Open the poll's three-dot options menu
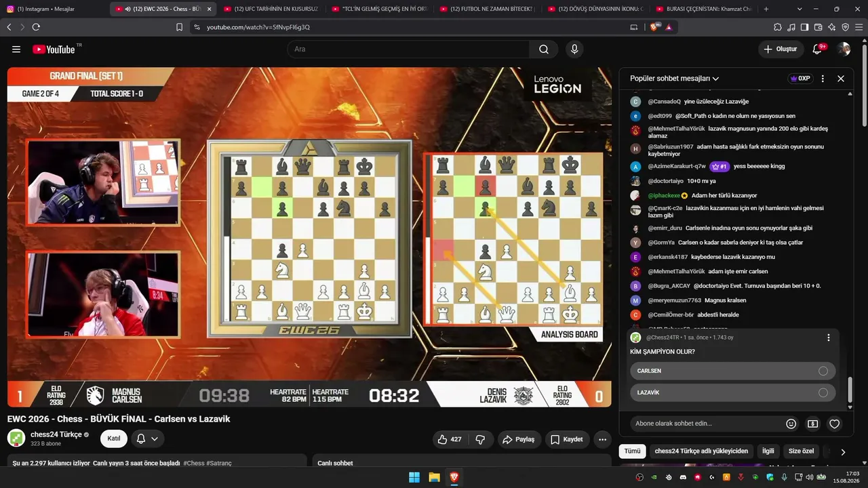The height and width of the screenshot is (488, 868). [x=828, y=338]
